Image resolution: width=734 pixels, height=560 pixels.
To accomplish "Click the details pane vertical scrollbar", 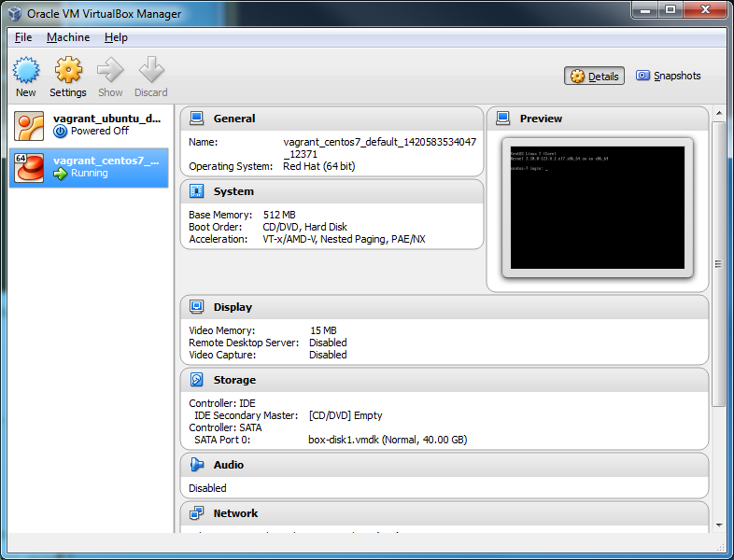I will [718, 261].
